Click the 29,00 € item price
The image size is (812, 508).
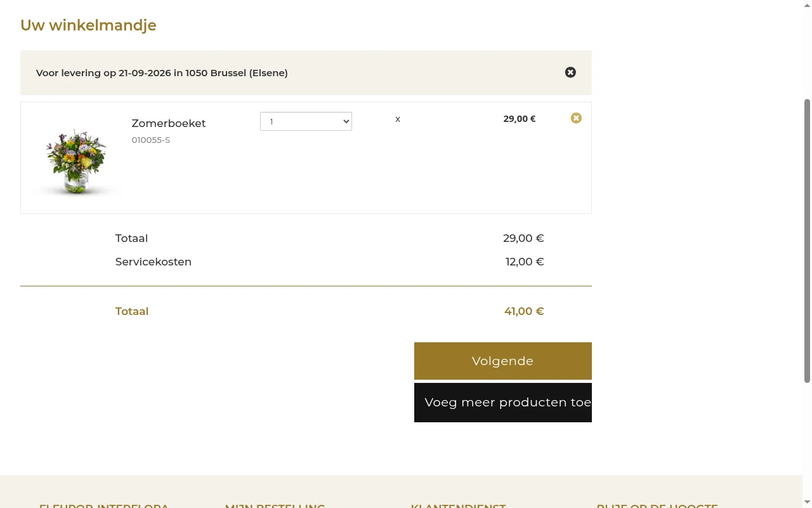(520, 119)
